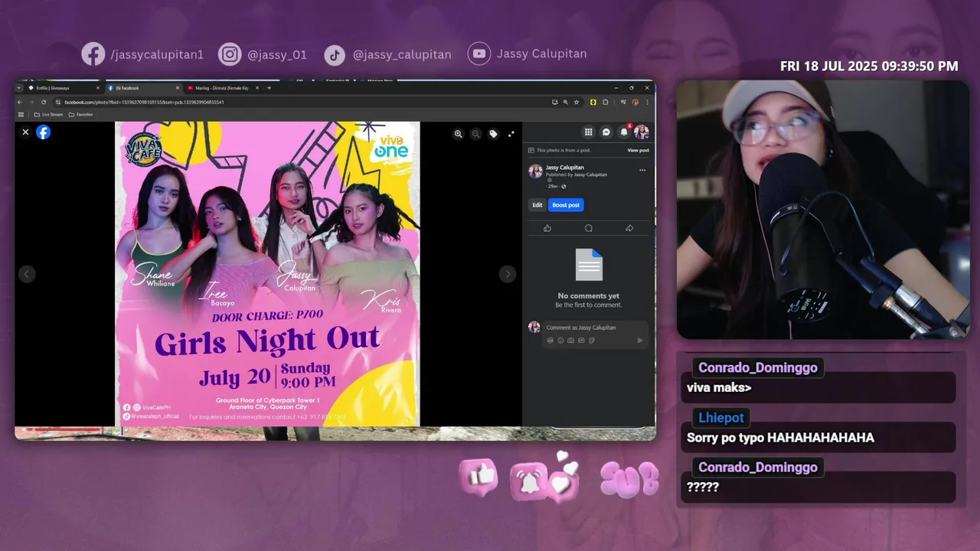Screen dimensions: 980x551
Task: Go to the next photo arrow
Action: [507, 274]
